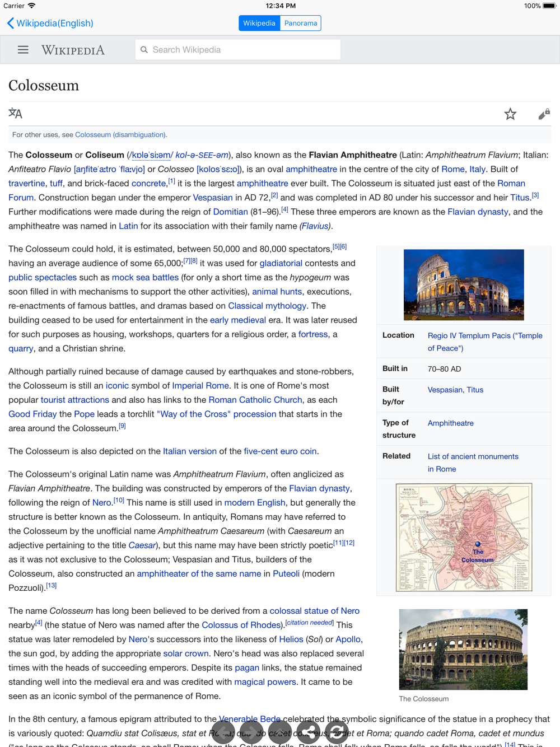The height and width of the screenshot is (747, 560).
Task: Follow the Imperial Rome link
Action: tap(200, 386)
